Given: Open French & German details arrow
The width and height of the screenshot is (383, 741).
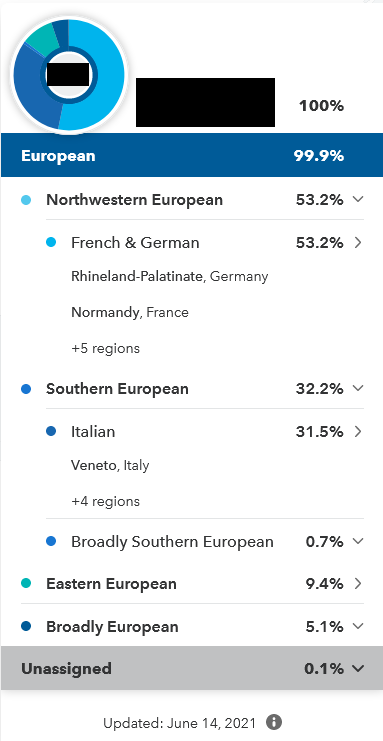Looking at the screenshot, I should pos(358,242).
